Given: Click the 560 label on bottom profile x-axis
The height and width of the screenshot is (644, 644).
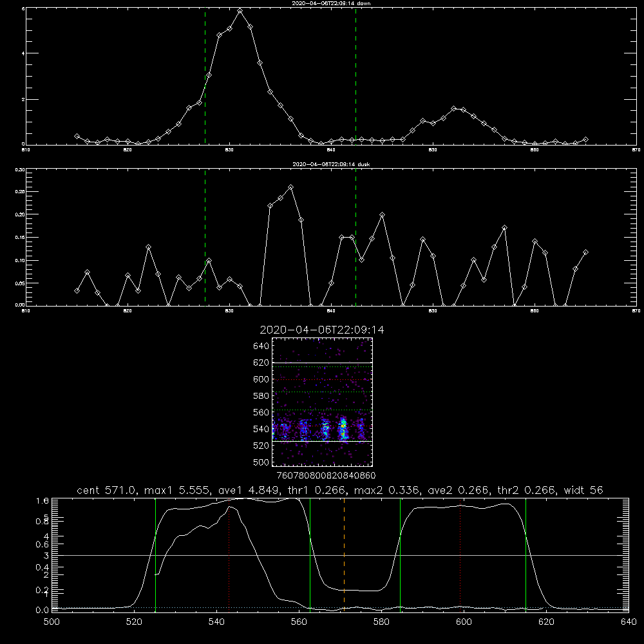Looking at the screenshot, I should [299, 622].
